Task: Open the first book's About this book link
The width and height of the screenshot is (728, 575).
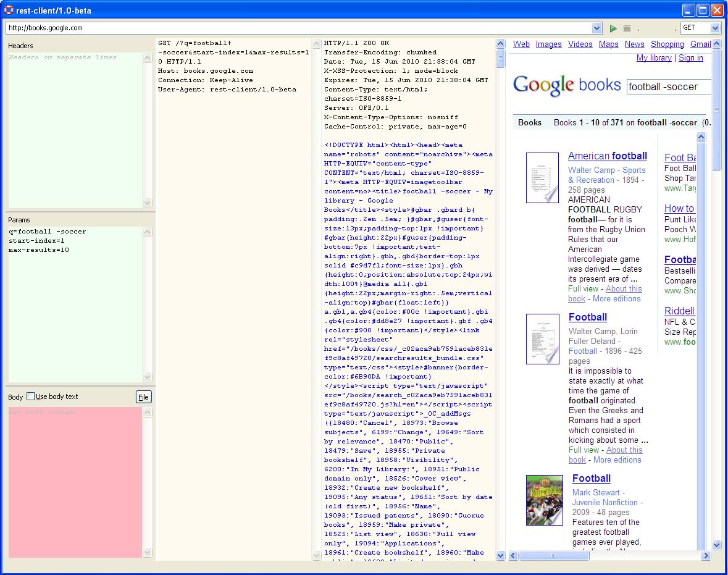Action: (605, 293)
